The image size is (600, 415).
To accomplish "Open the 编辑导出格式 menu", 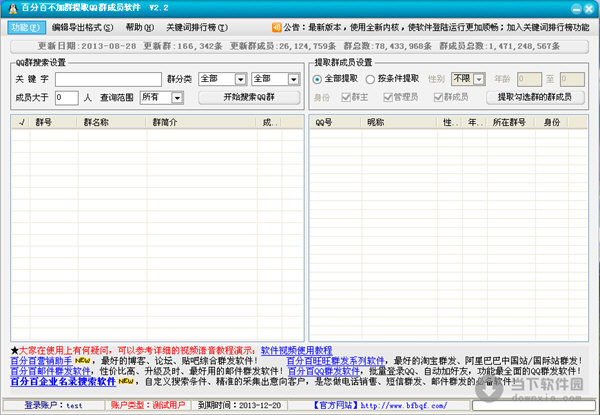I will pyautogui.click(x=82, y=28).
